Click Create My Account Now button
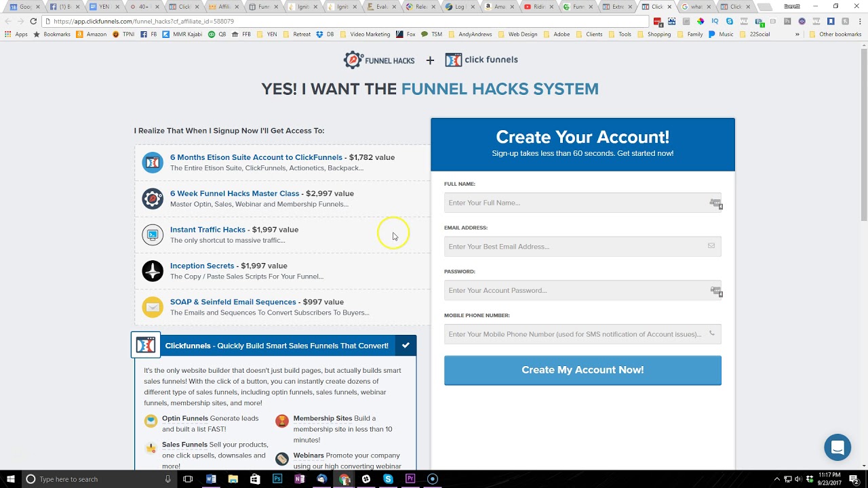Screen dimensions: 868x488 (x=583, y=370)
